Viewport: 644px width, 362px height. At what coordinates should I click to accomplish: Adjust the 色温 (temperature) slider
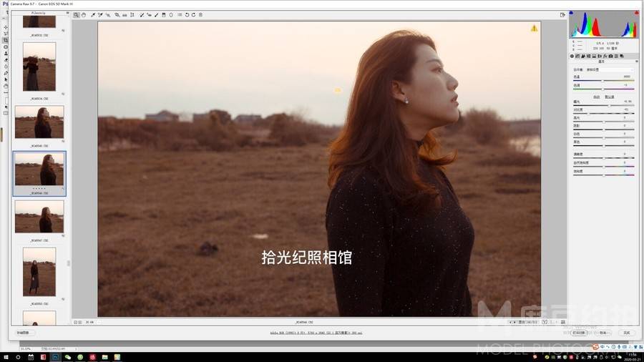click(x=603, y=80)
